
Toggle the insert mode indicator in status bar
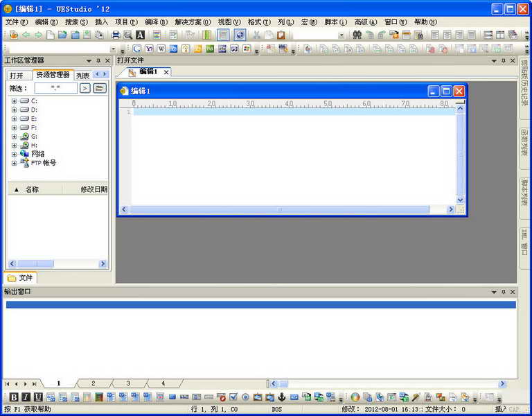(x=500, y=409)
